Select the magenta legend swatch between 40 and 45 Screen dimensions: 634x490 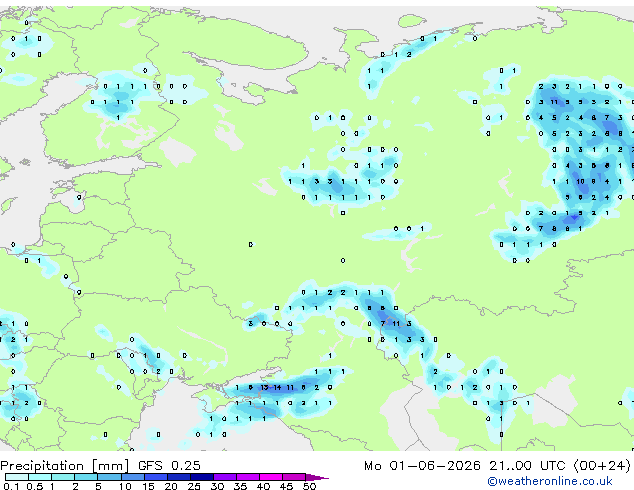tap(271, 477)
